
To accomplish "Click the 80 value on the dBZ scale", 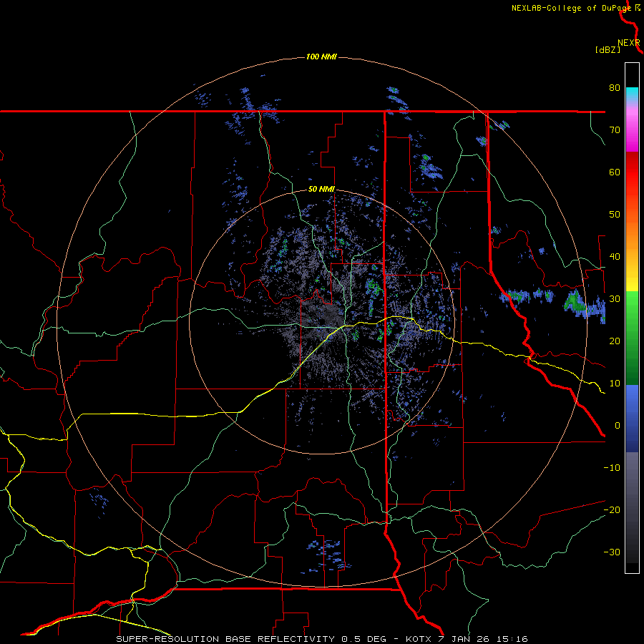I will (x=615, y=87).
